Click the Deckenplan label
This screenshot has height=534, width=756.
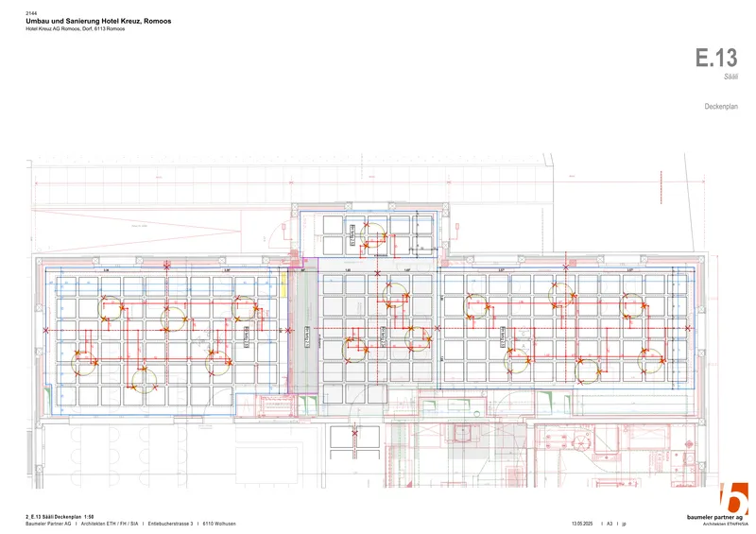[x=721, y=108]
